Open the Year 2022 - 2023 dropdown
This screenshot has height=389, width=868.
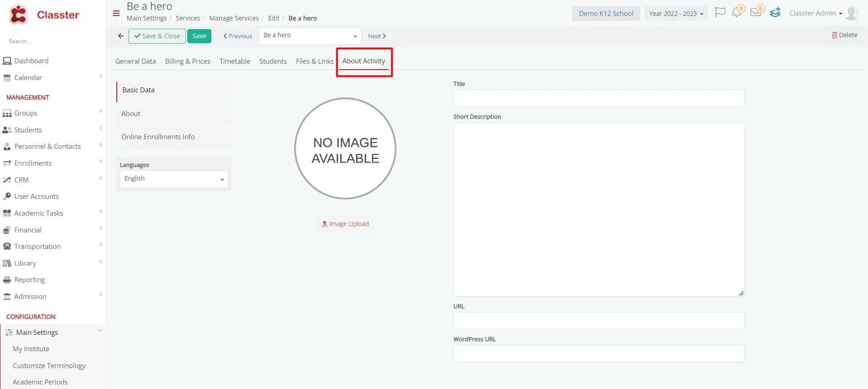(x=675, y=14)
